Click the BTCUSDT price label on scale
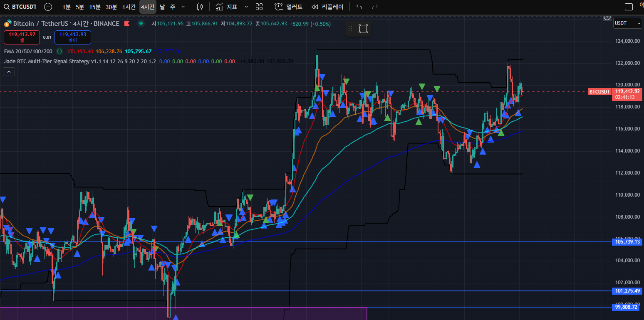 (x=599, y=91)
